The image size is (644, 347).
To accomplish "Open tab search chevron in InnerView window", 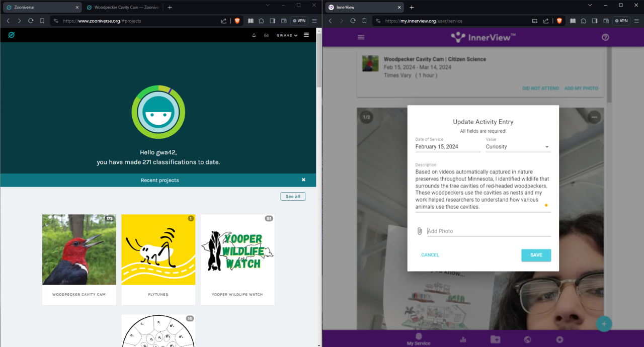I will pos(590,5).
